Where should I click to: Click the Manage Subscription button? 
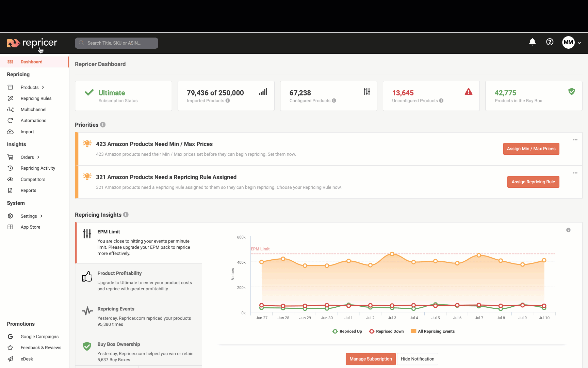click(x=371, y=359)
